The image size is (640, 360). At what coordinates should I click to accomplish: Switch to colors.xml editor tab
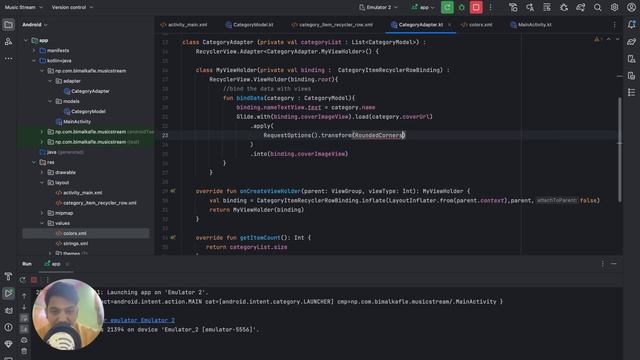click(x=477, y=25)
